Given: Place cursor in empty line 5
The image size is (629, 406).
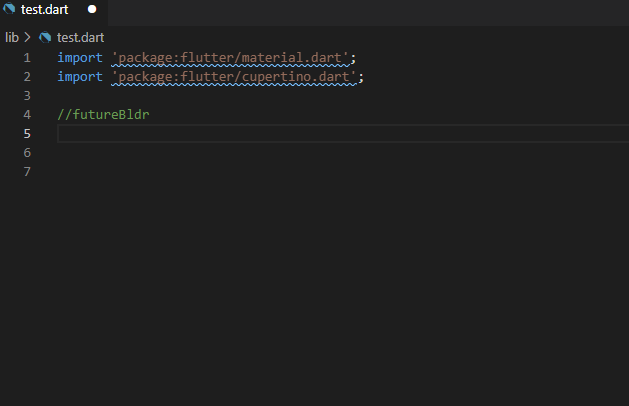Looking at the screenshot, I should pyautogui.click(x=343, y=134).
